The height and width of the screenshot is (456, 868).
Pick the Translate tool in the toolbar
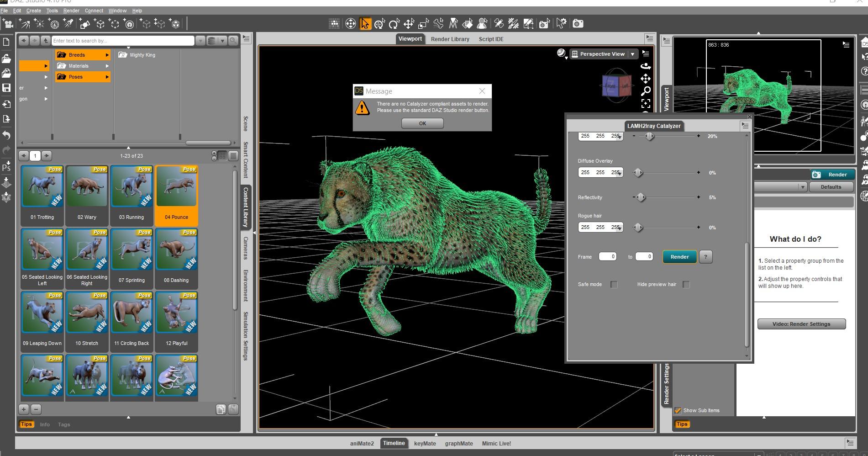[x=409, y=24]
